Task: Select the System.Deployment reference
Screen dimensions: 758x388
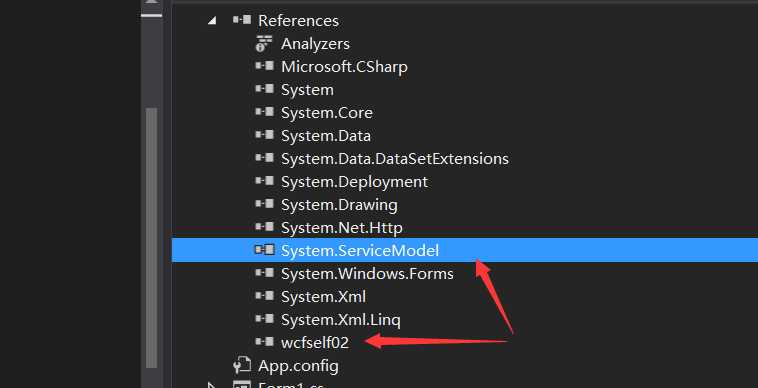Action: (354, 182)
